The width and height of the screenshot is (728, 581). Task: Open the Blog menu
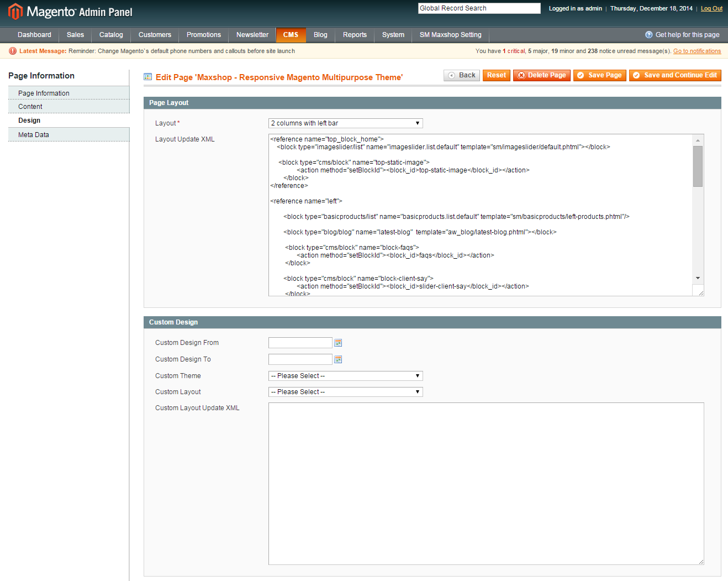(320, 35)
